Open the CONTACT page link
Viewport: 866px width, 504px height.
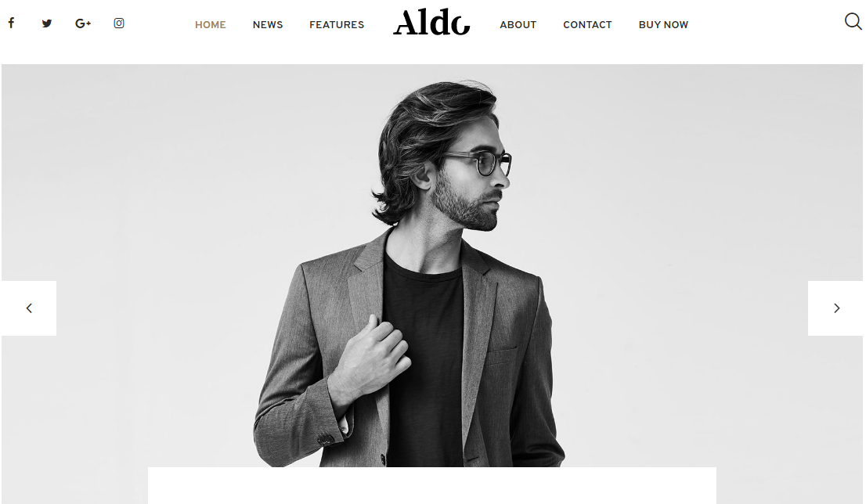[587, 25]
